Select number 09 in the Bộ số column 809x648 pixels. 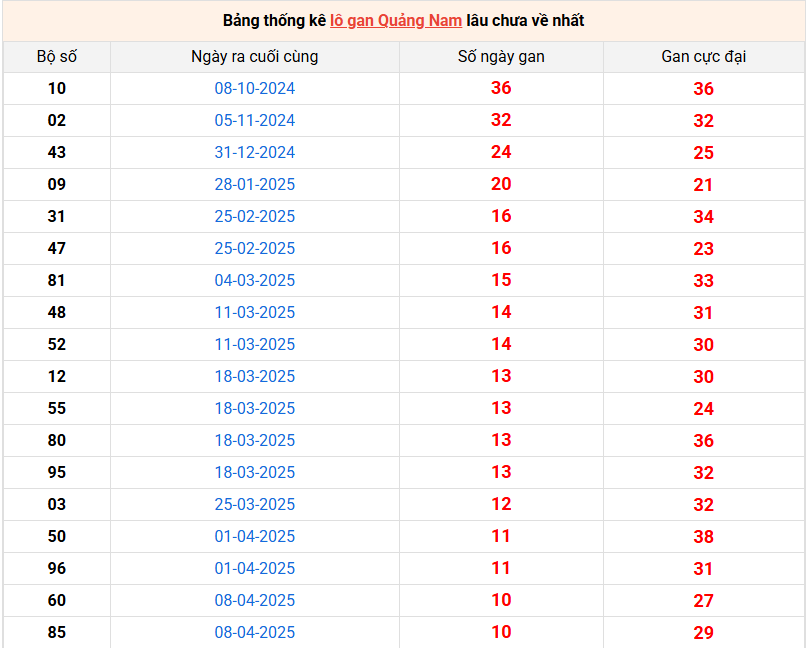coord(57,185)
